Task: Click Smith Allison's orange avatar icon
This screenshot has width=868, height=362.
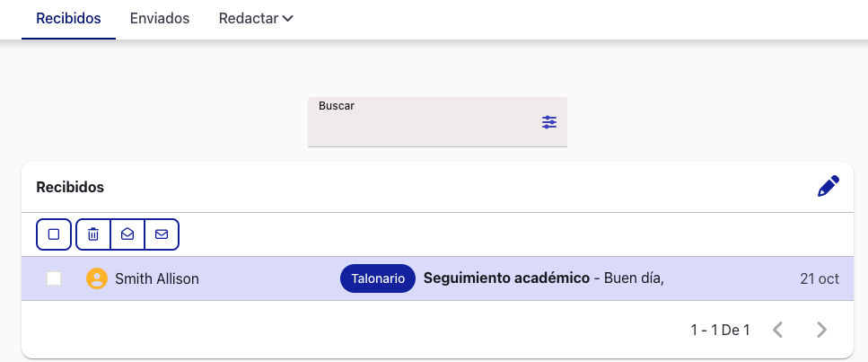Action: point(96,279)
